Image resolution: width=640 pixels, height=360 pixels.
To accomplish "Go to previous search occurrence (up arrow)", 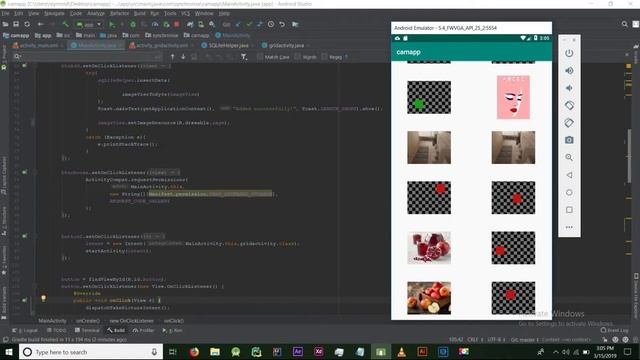I will click(x=173, y=57).
